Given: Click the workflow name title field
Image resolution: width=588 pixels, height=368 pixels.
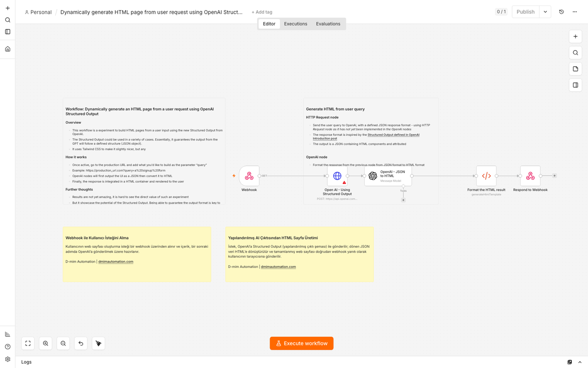Looking at the screenshot, I should point(151,12).
